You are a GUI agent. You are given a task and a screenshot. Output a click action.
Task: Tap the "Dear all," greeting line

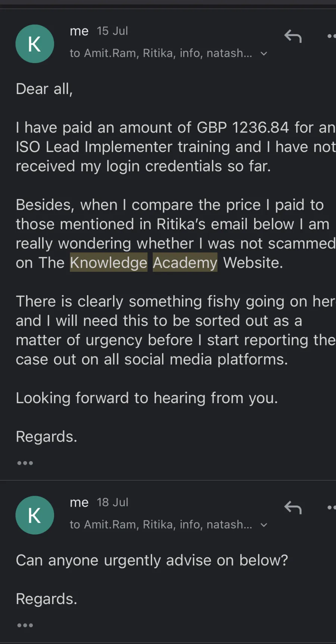click(x=44, y=89)
